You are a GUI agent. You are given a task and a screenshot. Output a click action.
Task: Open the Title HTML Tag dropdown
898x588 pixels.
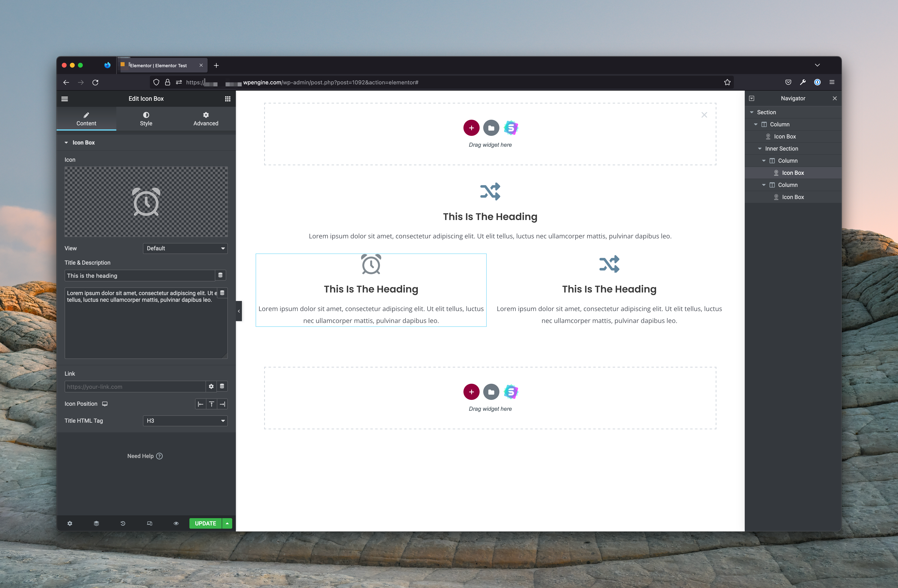pos(185,420)
